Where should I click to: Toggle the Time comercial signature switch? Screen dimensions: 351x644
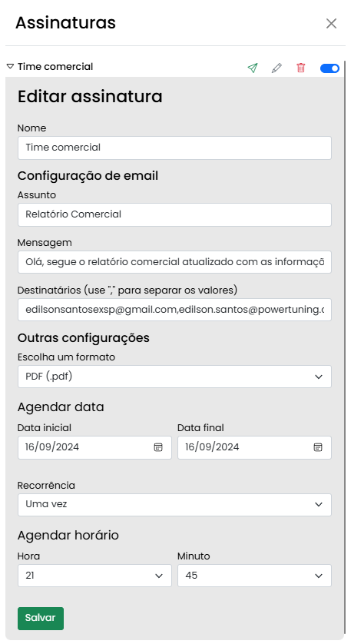pos(329,68)
